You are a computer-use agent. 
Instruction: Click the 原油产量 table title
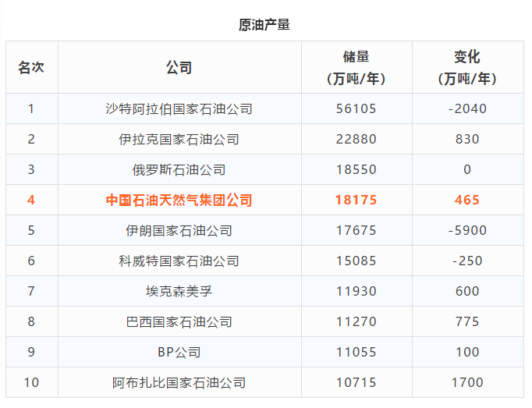[264, 25]
